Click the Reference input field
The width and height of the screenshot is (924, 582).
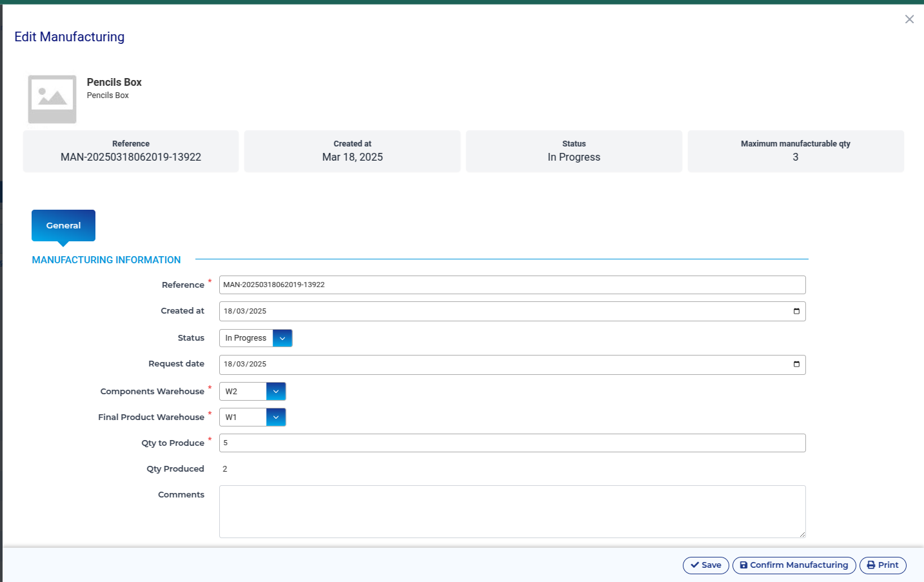513,285
